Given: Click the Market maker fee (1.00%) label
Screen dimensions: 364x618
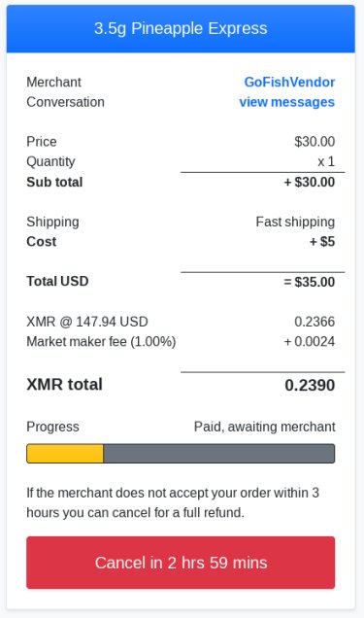Looking at the screenshot, I should (x=101, y=342).
